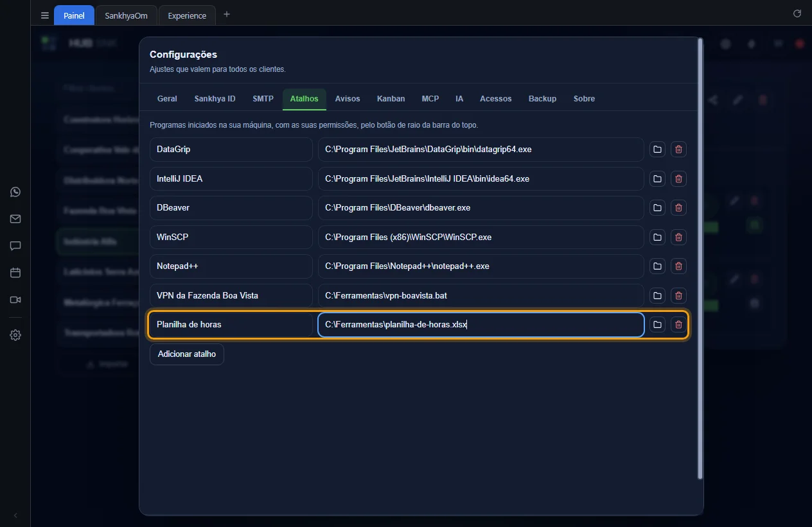Open the settings gear in the sidebar

click(x=15, y=335)
